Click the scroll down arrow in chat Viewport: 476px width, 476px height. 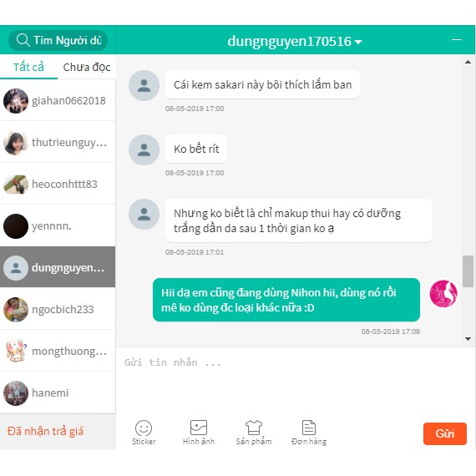coord(468,339)
